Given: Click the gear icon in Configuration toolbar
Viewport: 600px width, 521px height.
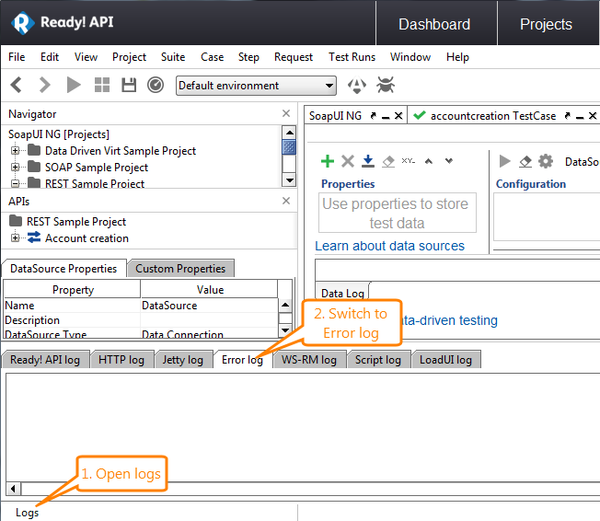Looking at the screenshot, I should 545,161.
